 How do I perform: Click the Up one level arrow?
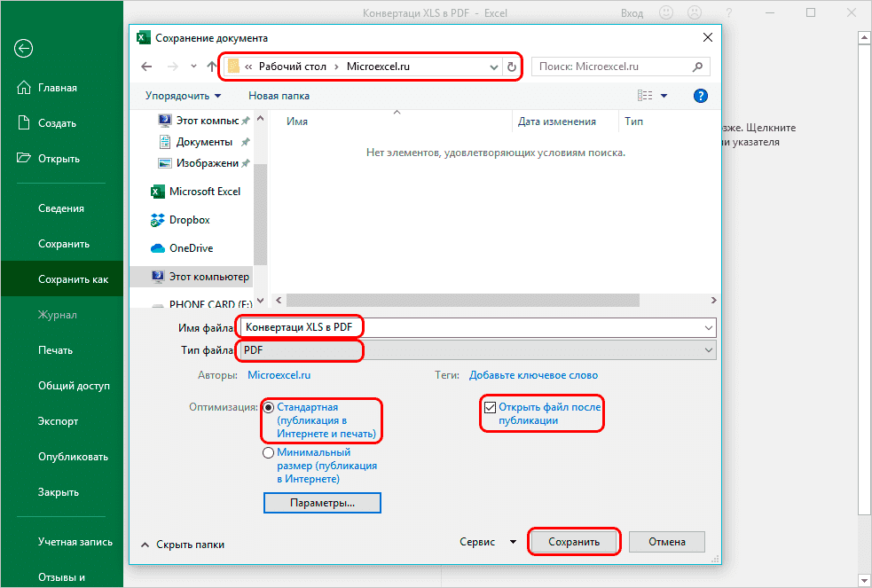(x=209, y=67)
